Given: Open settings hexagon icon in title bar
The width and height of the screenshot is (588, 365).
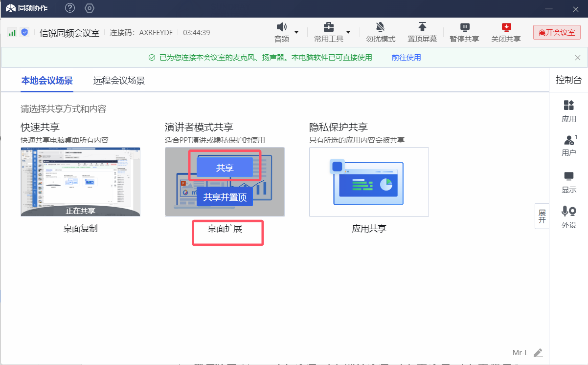Looking at the screenshot, I should [x=89, y=8].
